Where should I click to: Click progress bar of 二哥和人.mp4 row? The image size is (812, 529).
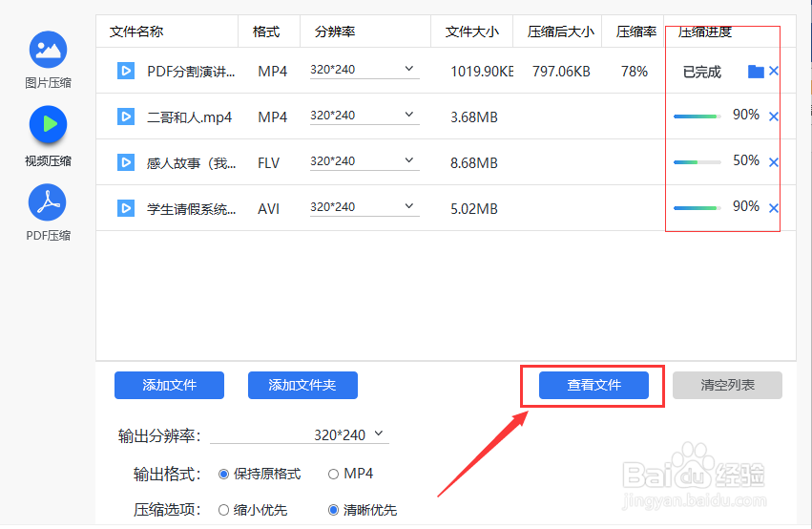pos(697,116)
